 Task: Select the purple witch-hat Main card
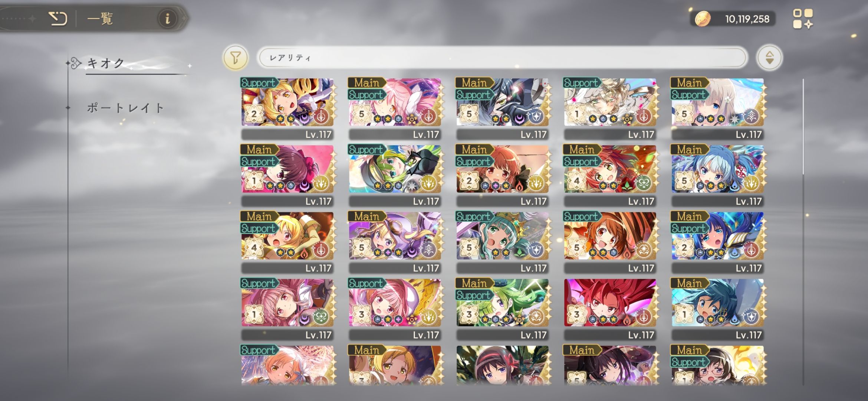click(395, 242)
